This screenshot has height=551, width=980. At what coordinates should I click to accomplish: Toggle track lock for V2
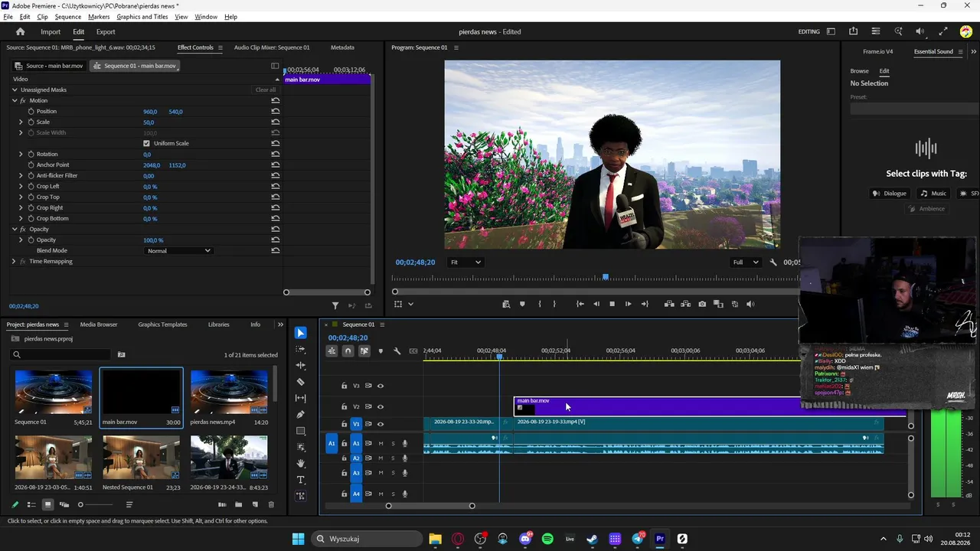coord(345,407)
